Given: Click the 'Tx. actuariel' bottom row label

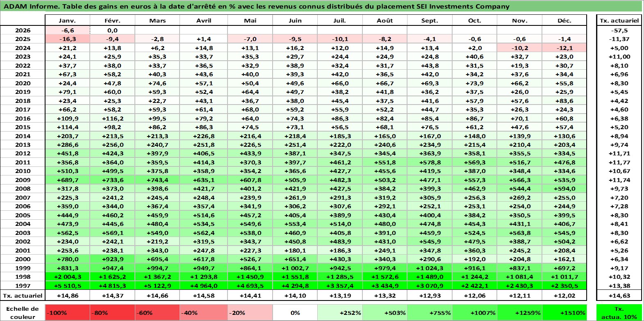Looking at the screenshot, I should (x=23, y=296).
